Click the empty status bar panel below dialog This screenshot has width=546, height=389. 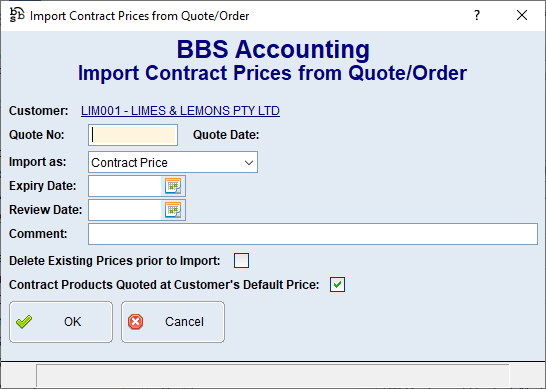click(x=273, y=375)
